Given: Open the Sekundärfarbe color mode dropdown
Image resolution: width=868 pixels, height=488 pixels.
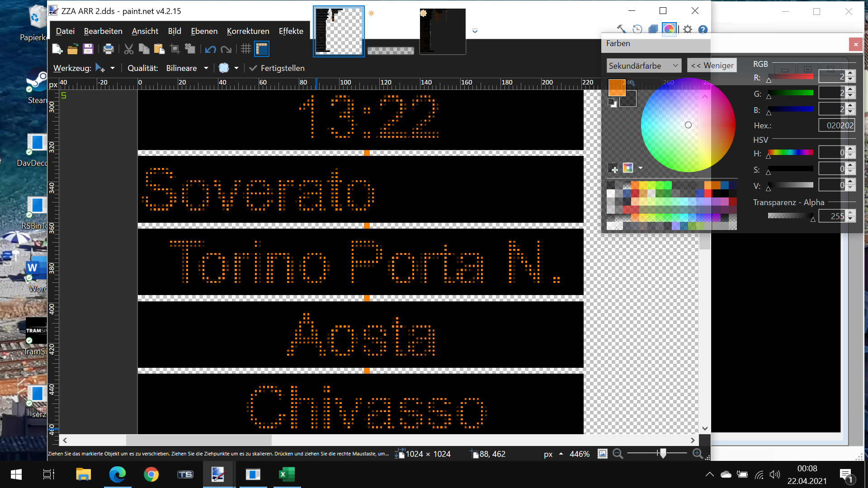Looking at the screenshot, I should tap(643, 66).
